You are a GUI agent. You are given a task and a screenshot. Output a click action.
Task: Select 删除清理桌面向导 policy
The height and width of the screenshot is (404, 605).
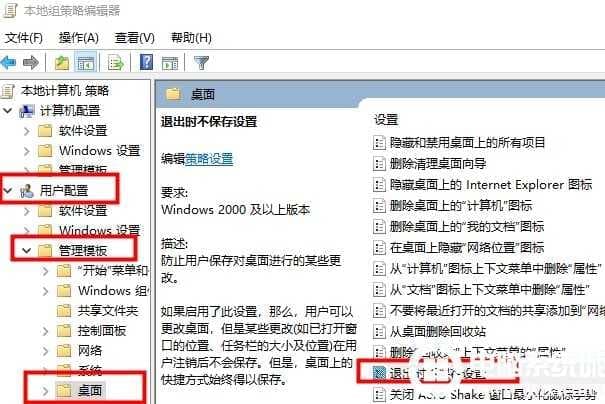pyautogui.click(x=438, y=164)
